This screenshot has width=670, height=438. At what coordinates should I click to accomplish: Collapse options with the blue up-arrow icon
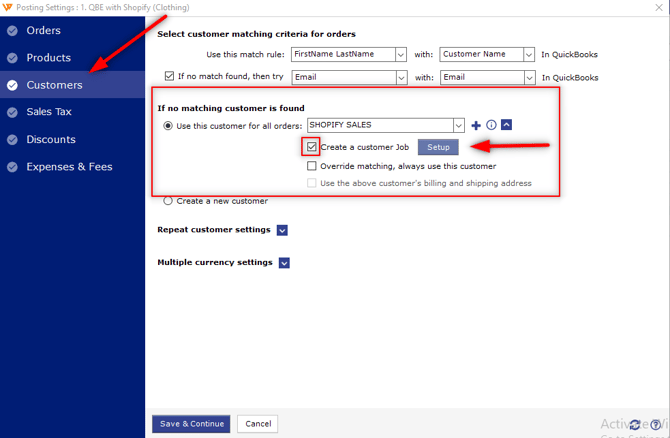[x=506, y=125]
